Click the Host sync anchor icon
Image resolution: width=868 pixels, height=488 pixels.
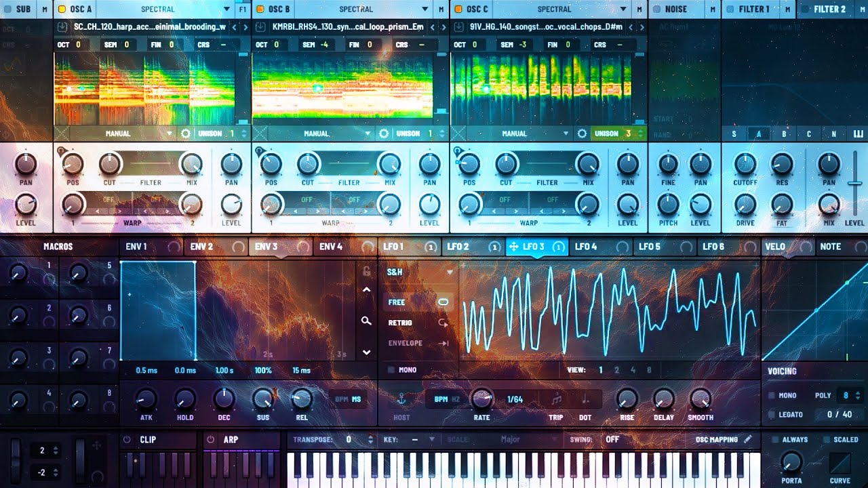(402, 398)
